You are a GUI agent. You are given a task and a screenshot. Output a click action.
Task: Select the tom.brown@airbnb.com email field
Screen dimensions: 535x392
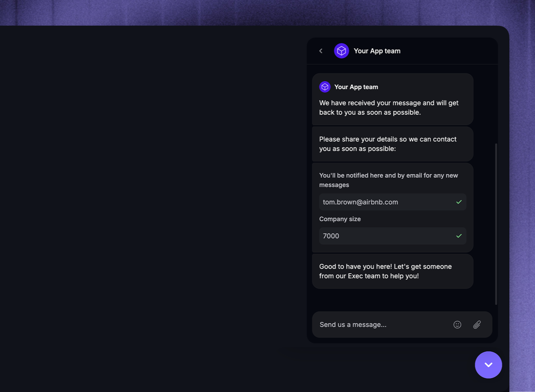pos(393,202)
